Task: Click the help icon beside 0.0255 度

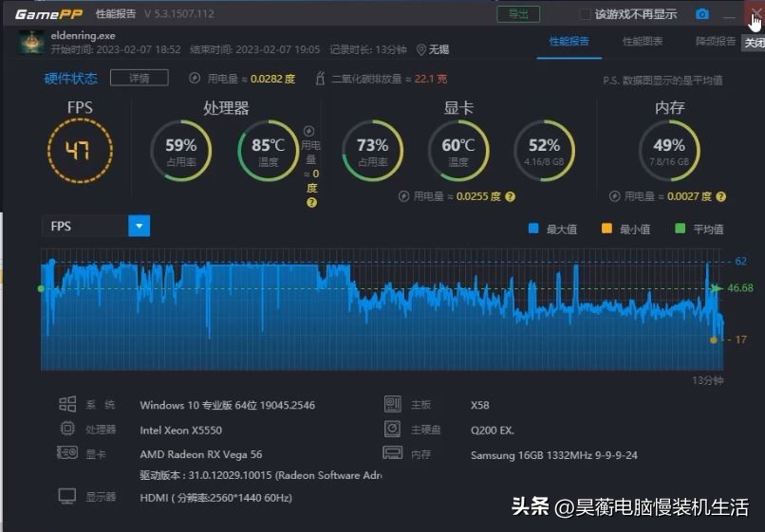Action: (510, 196)
